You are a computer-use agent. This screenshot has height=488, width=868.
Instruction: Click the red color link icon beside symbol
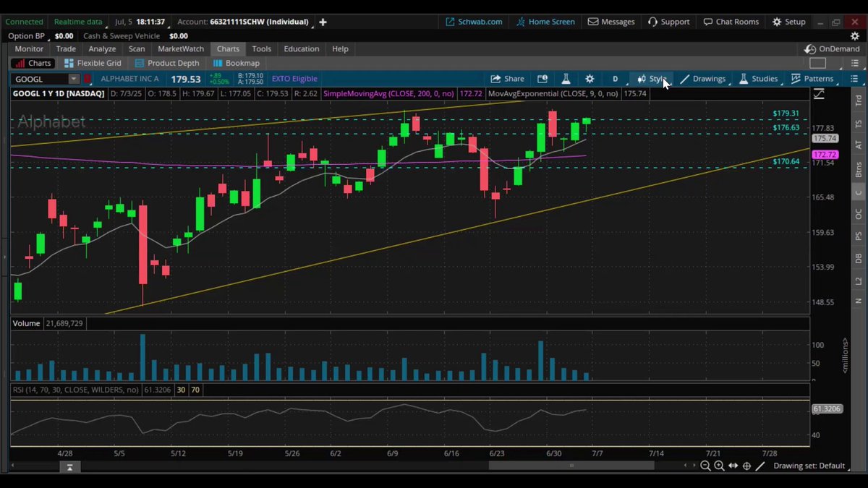(88, 79)
